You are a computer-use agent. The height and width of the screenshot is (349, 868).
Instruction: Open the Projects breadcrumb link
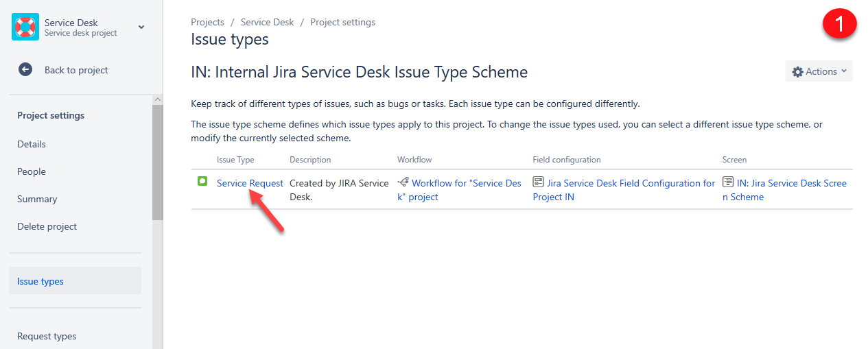point(207,23)
